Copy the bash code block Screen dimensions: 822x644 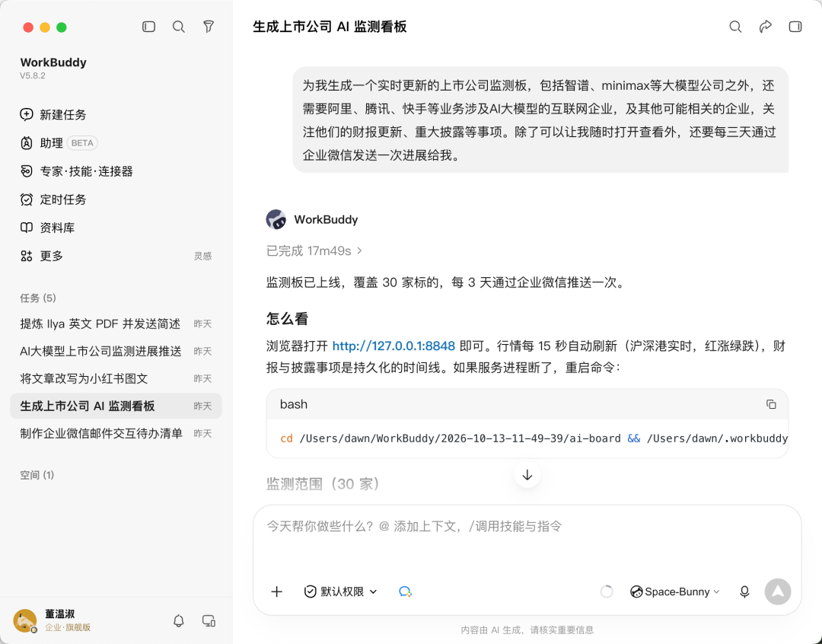point(771,404)
